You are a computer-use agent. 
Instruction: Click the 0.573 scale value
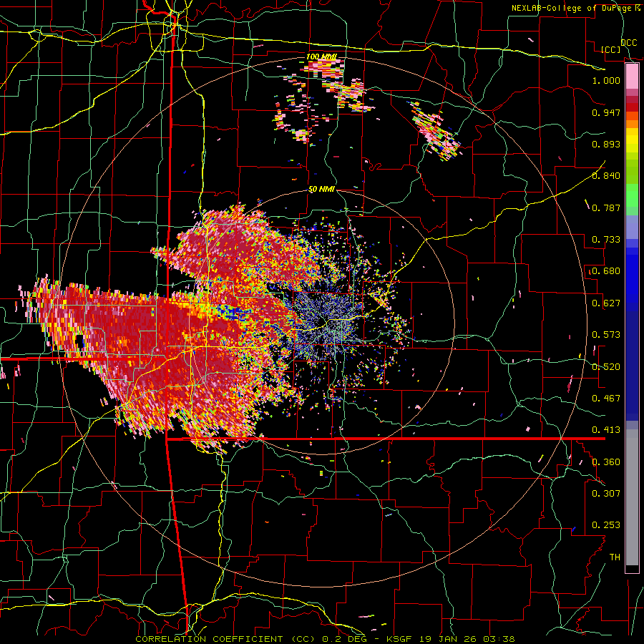(x=606, y=335)
